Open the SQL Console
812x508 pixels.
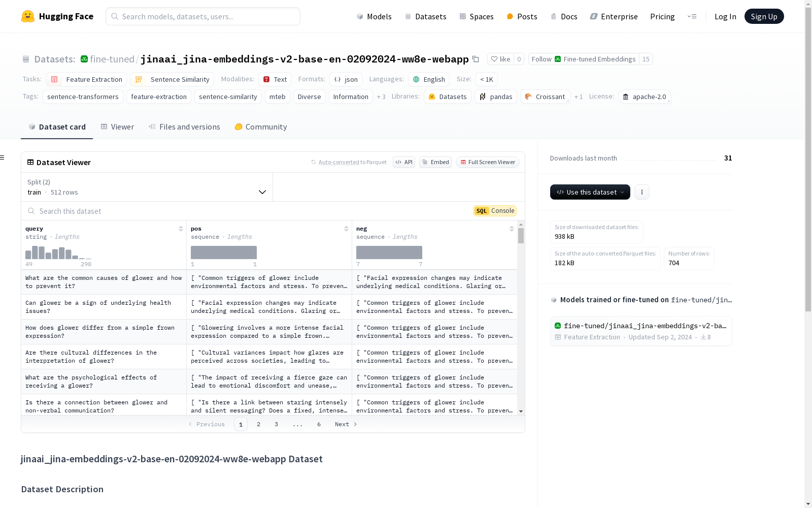tap(495, 211)
